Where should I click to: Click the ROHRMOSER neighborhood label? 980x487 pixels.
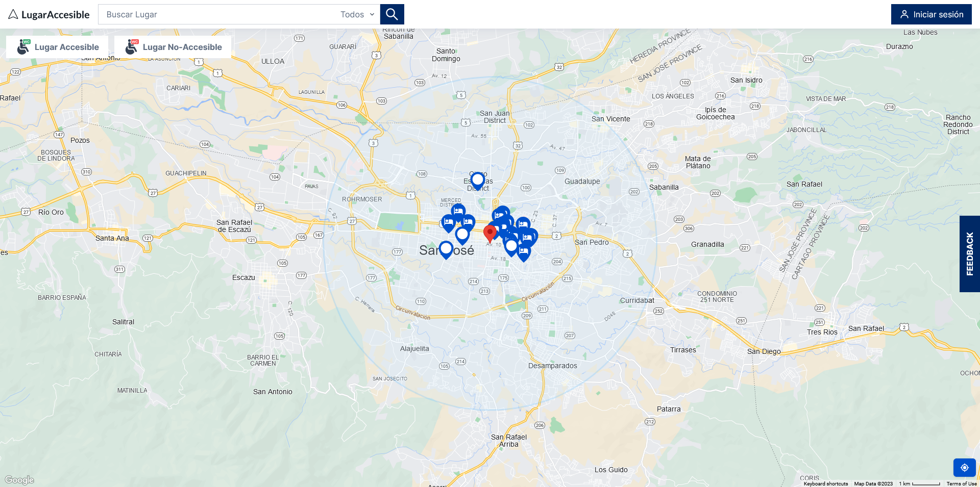(362, 199)
